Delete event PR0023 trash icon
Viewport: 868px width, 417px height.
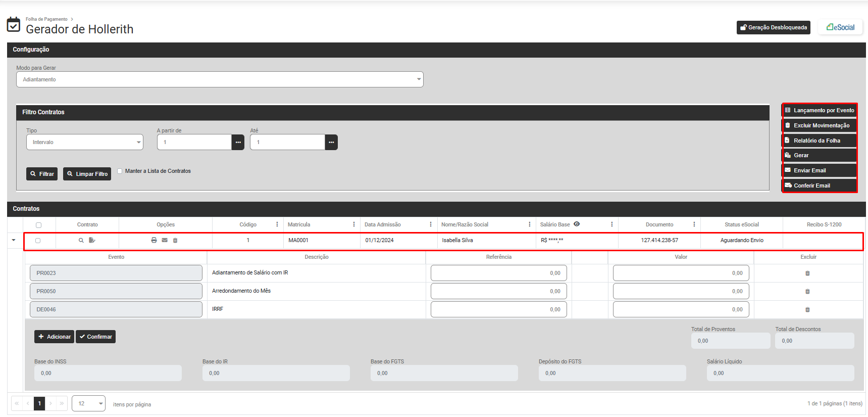pyautogui.click(x=807, y=273)
